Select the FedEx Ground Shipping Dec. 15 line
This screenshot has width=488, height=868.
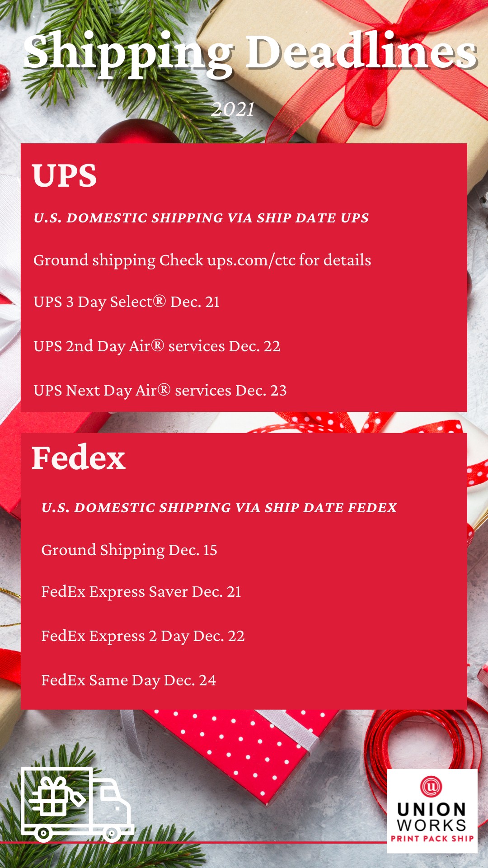tap(129, 550)
